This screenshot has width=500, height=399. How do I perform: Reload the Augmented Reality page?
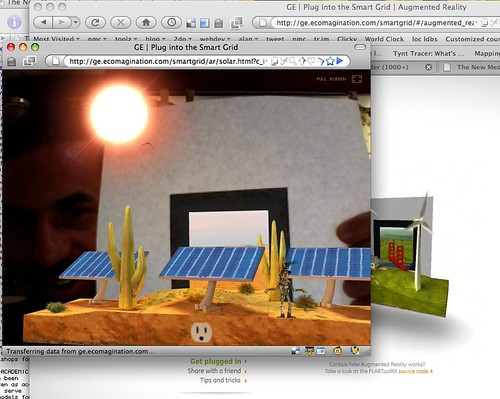point(95,22)
